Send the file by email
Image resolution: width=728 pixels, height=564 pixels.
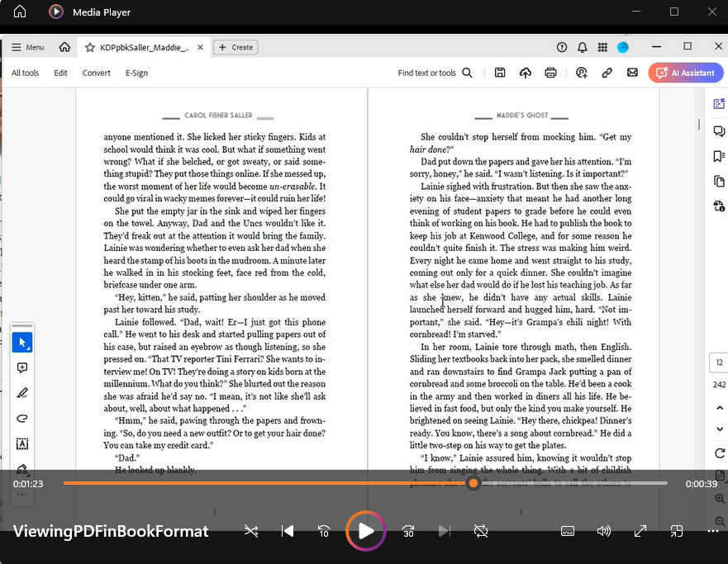(x=632, y=73)
